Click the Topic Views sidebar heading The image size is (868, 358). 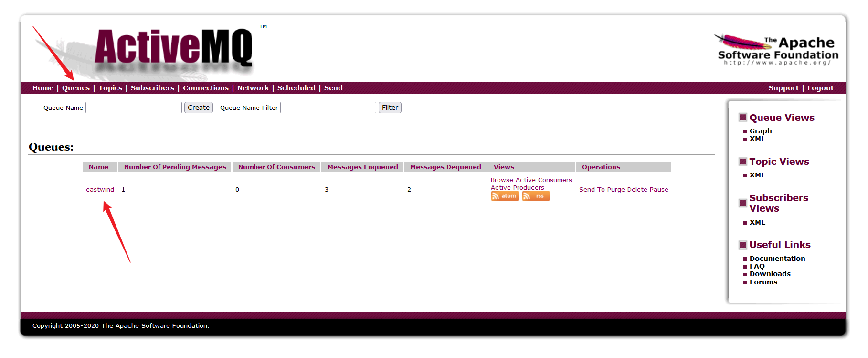coord(779,162)
